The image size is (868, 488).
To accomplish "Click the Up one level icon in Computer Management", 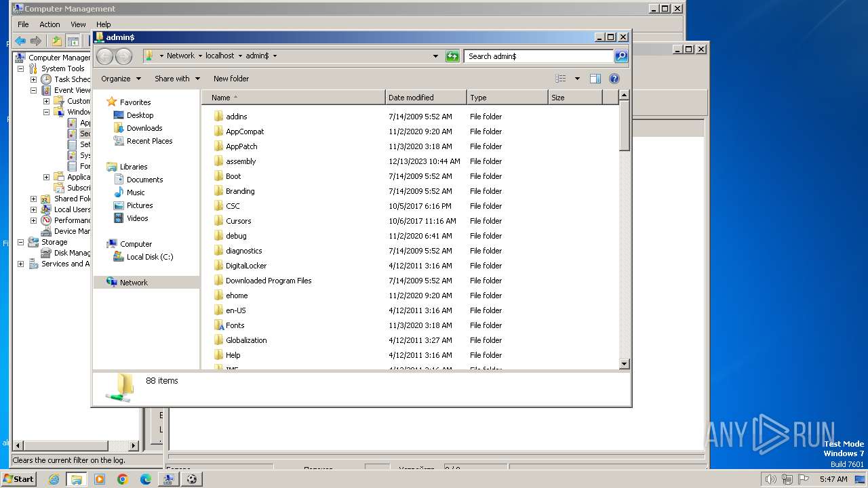I will pos(57,41).
